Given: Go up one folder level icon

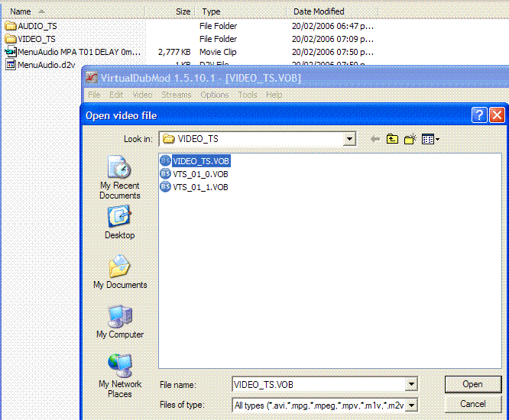Looking at the screenshot, I should click(392, 140).
